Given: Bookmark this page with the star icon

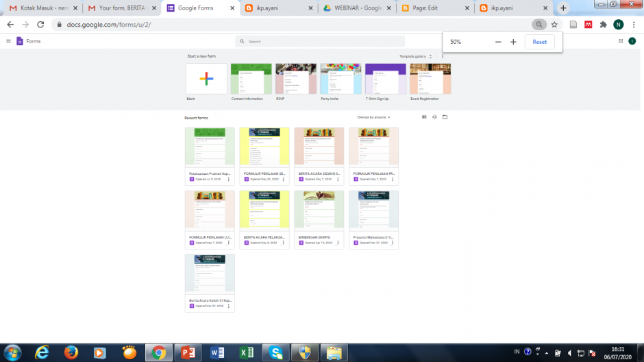Looking at the screenshot, I should point(554,24).
